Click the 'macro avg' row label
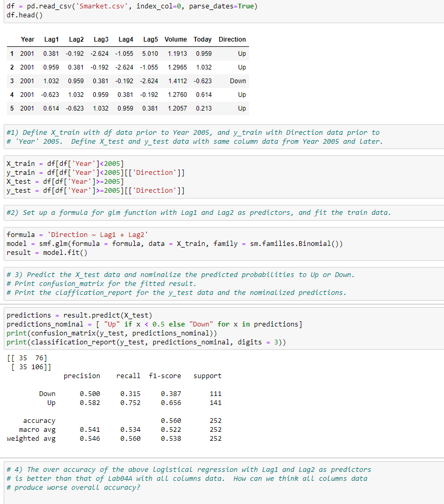Image resolution: width=444 pixels, height=504 pixels. point(37,430)
